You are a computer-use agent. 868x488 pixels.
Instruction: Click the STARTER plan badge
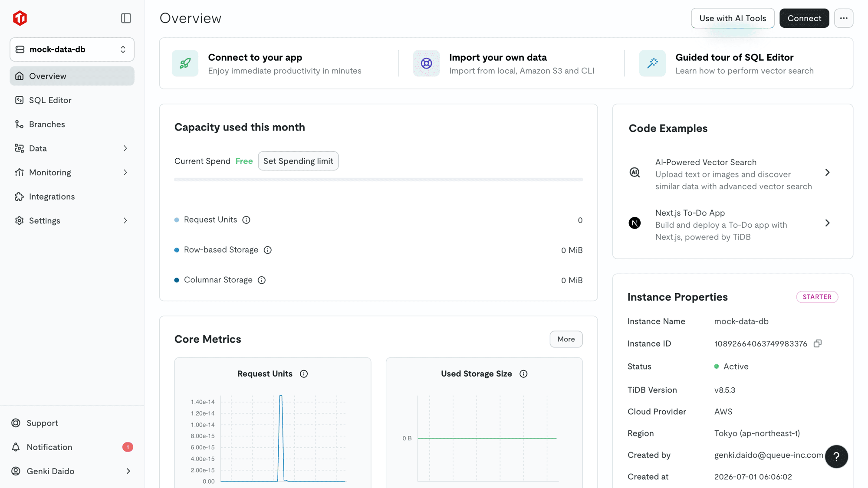817,297
